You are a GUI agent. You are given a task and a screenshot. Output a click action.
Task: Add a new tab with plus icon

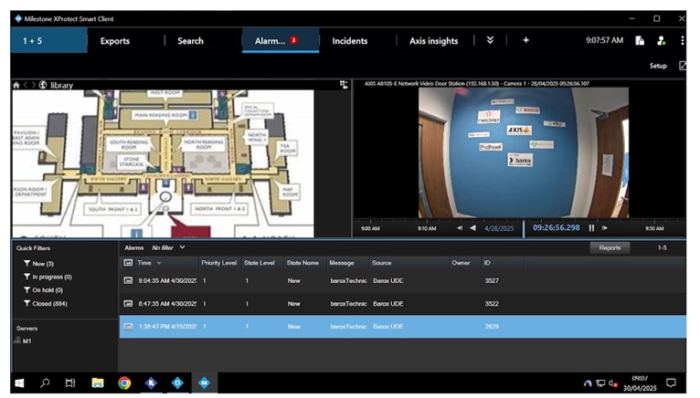pyautogui.click(x=526, y=40)
